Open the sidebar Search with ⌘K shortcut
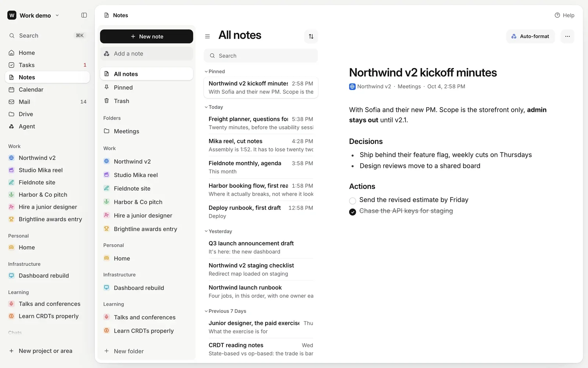 (x=47, y=36)
